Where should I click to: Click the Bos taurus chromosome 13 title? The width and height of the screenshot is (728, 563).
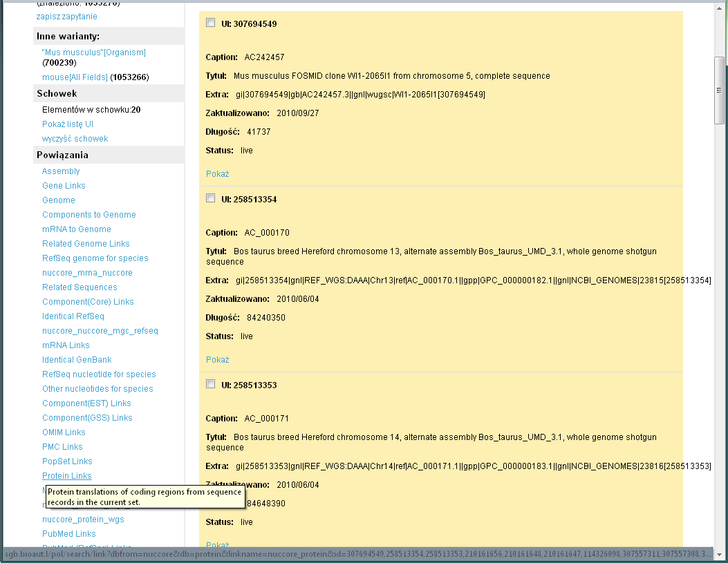coord(431,256)
